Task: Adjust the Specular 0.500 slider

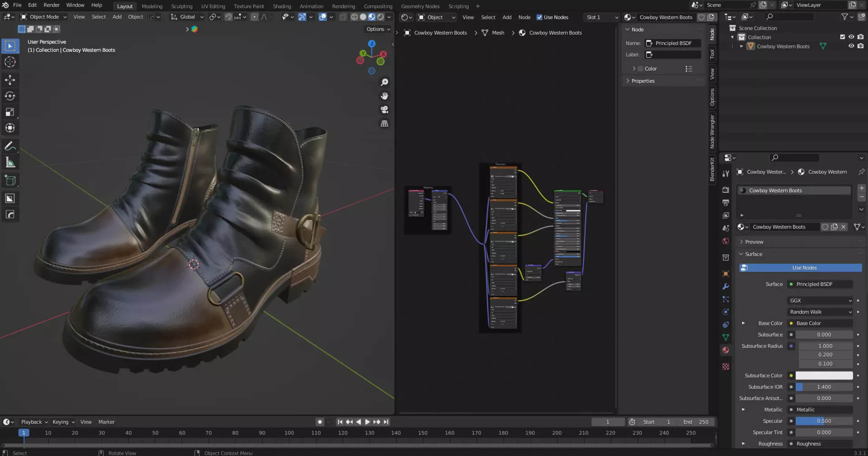Action: [x=824, y=421]
